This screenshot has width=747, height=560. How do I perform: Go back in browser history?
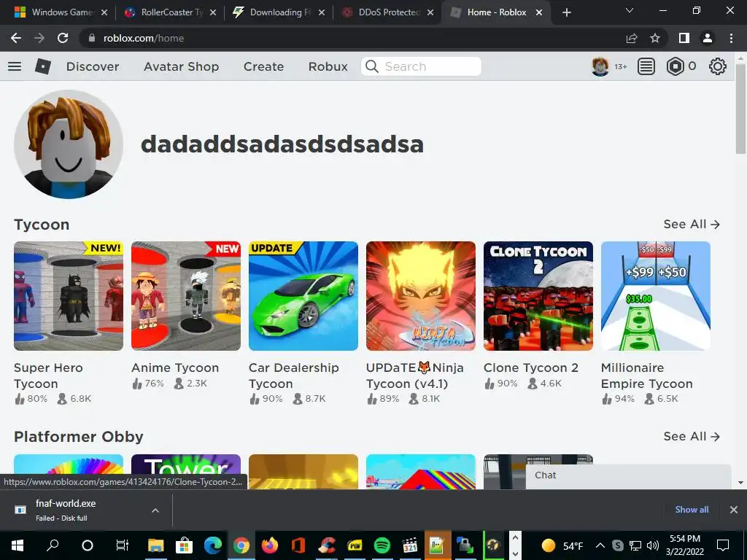[x=16, y=38]
